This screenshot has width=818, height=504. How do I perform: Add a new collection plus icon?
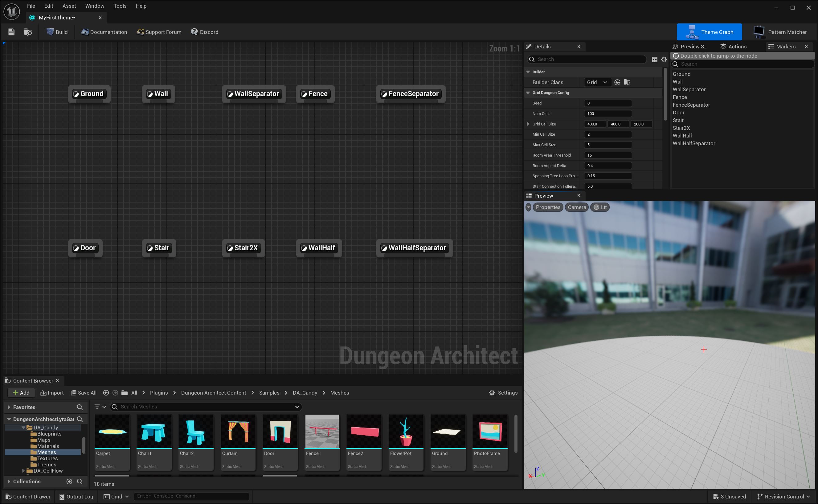(69, 482)
